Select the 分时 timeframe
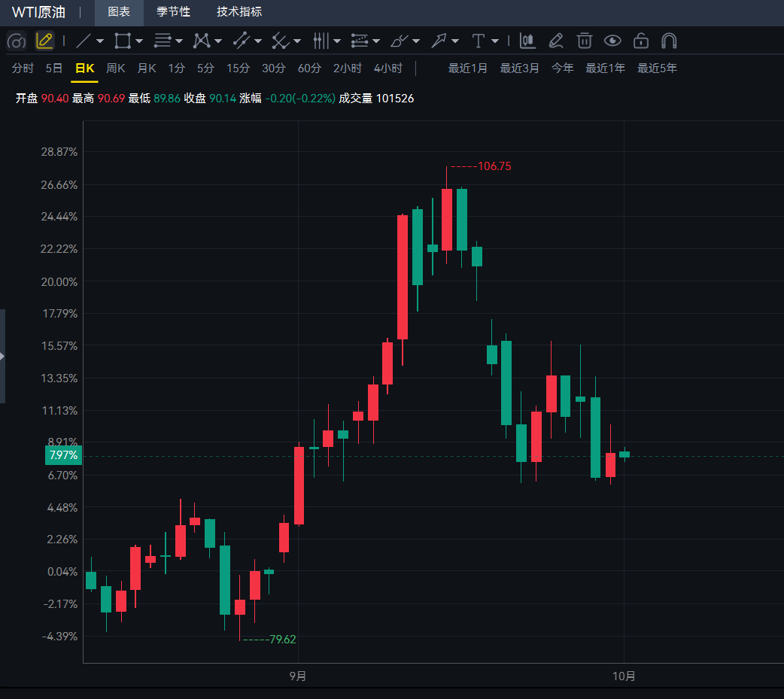Screen dimensions: 784x699 pos(23,68)
